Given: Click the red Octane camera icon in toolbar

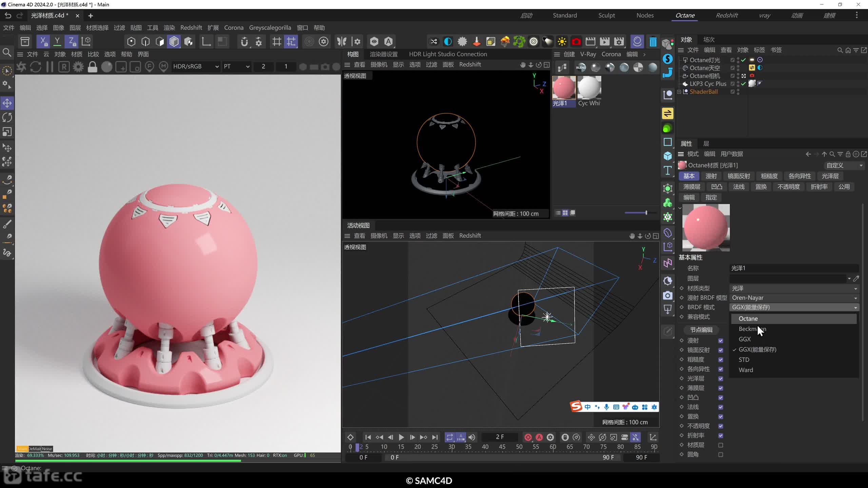Looking at the screenshot, I should [576, 41].
